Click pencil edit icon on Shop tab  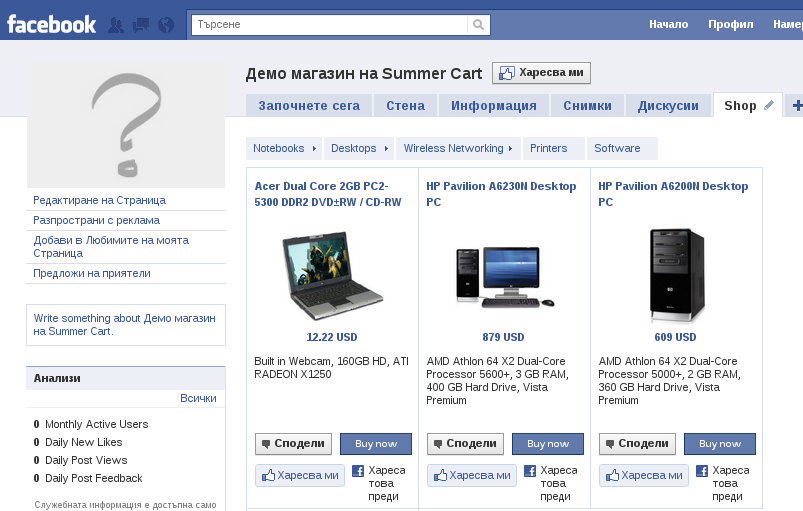[769, 105]
